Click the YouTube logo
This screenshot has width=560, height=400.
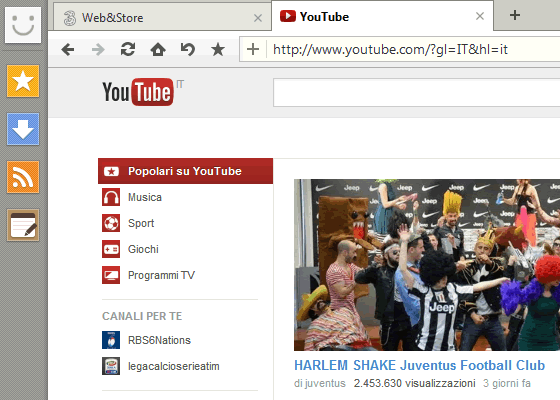138,92
